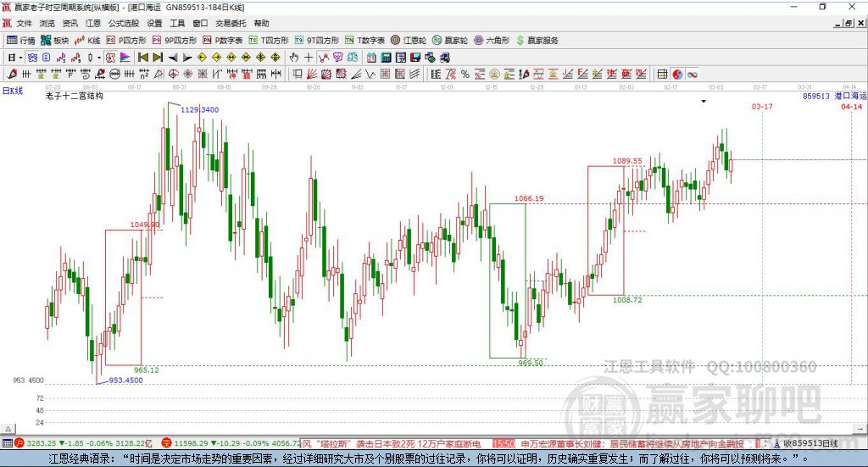
Task: Click the 03-17 date marker
Action: pyautogui.click(x=762, y=106)
